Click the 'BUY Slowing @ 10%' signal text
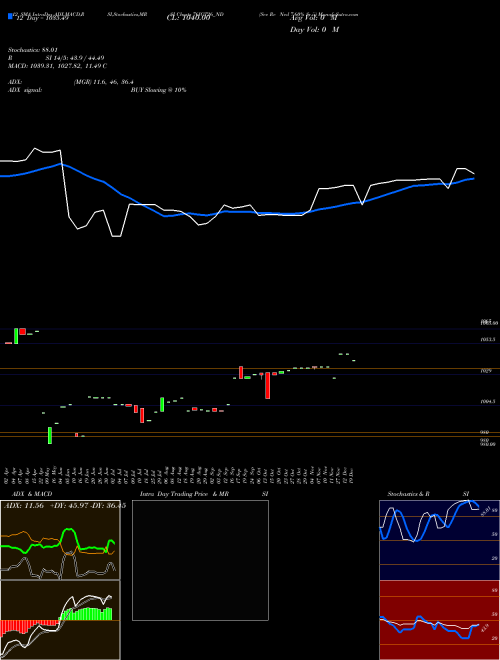This screenshot has width=500, height=660. point(158,90)
